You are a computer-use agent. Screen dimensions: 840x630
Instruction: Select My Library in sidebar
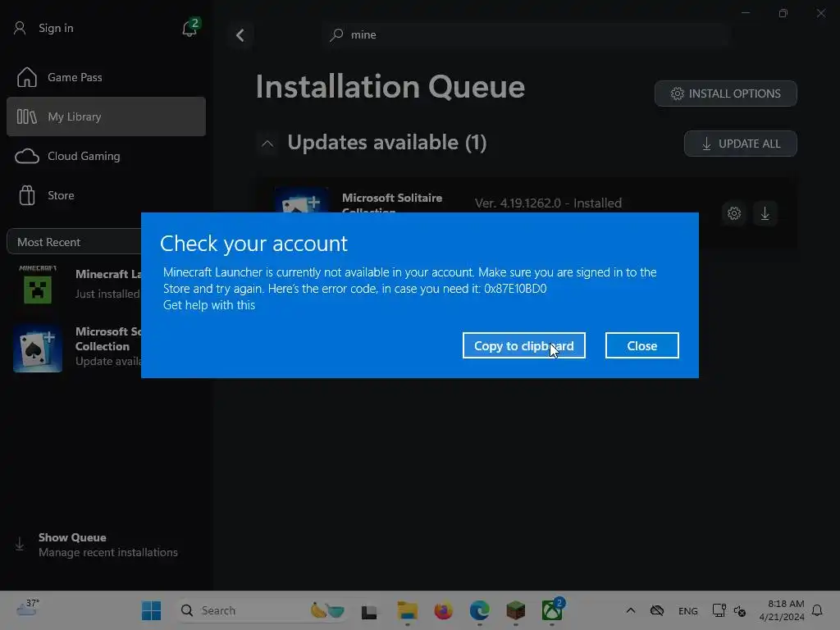point(106,116)
